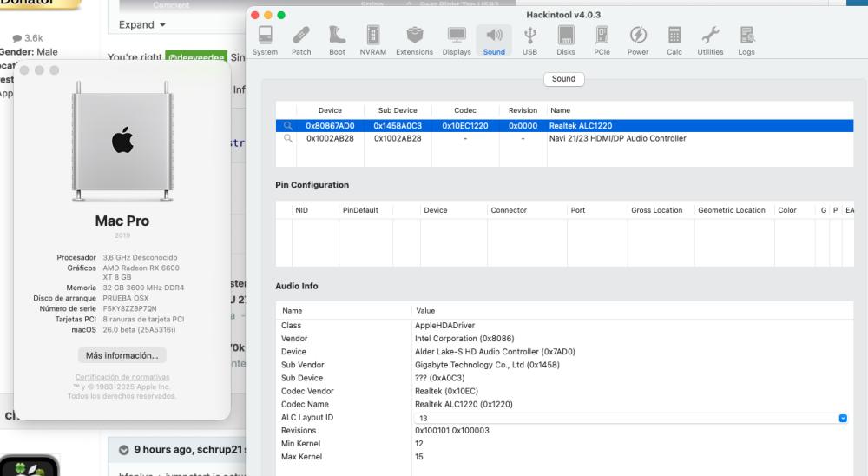Click the 0x1458A0C3 sub device cell
Screen dimensions: 868x476
point(398,126)
